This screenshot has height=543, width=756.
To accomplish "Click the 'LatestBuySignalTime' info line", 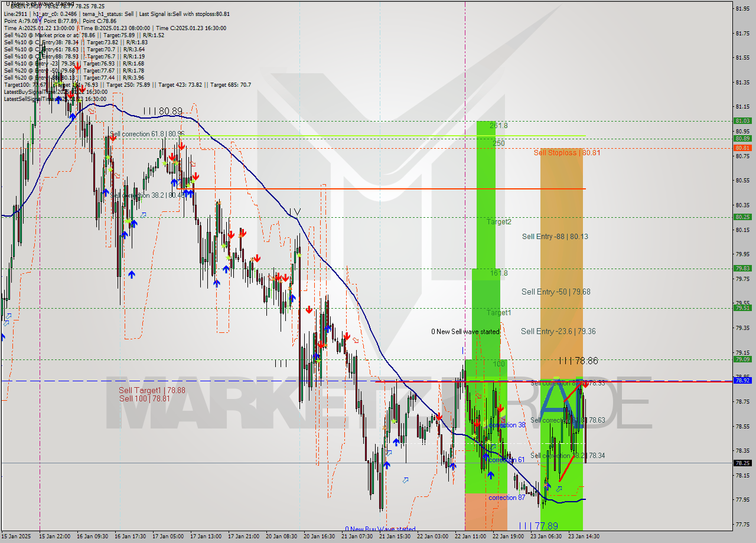I will 56,92.
